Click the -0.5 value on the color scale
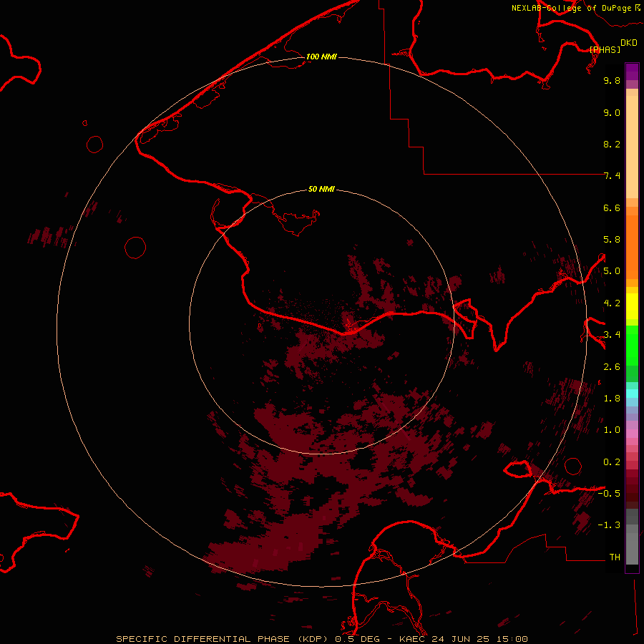This screenshot has width=644, height=644. 609,494
